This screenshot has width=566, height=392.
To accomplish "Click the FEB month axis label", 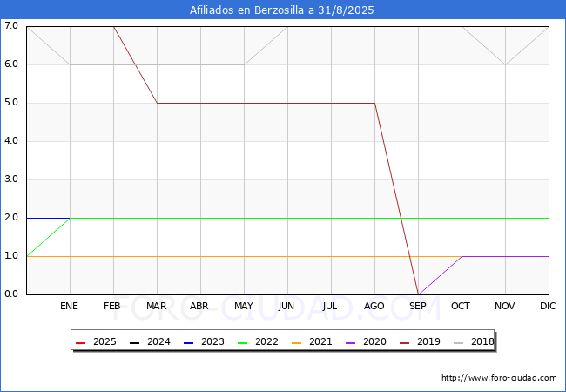I will (x=112, y=306).
